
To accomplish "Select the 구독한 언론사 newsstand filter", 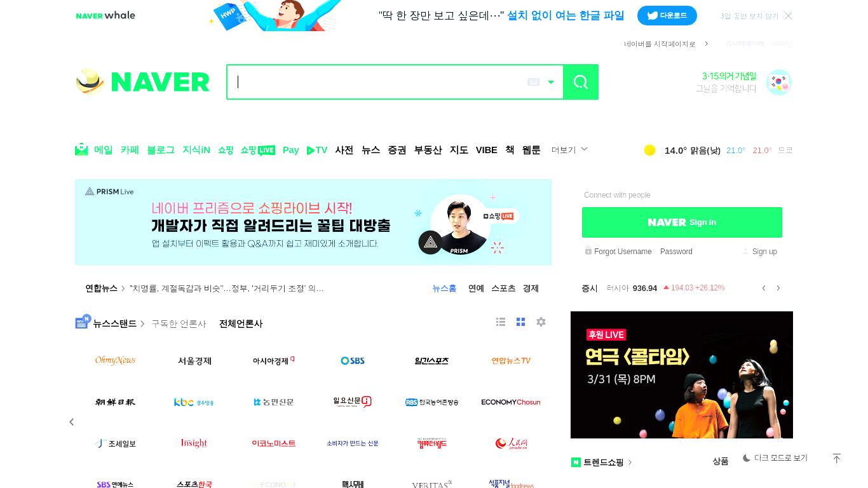I will [179, 323].
